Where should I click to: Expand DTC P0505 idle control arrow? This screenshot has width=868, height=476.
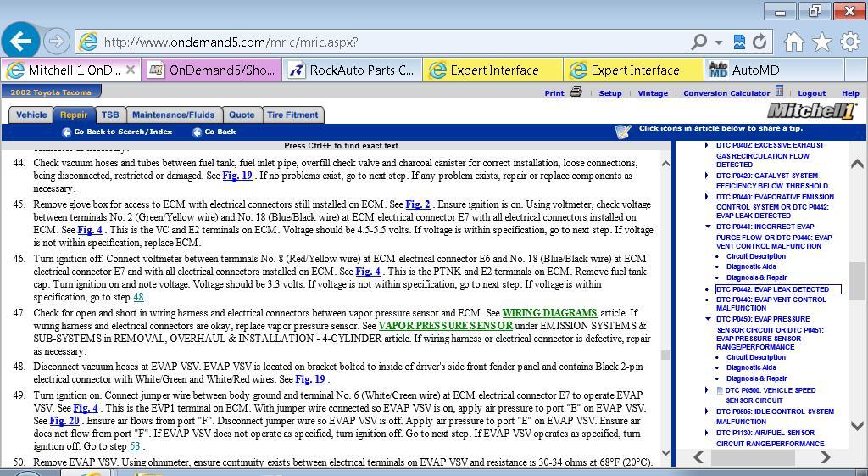tap(707, 412)
